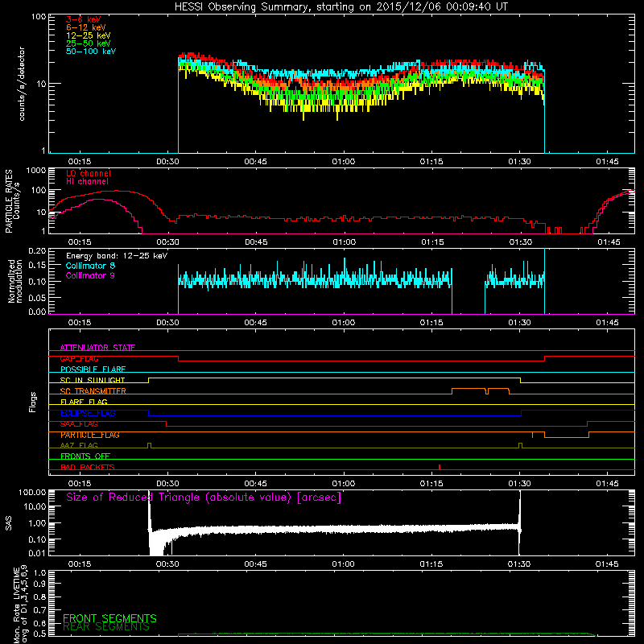Screen dimensions: 644x644
Task: Click the 01:30 tick label under modulation plot
Action: 519,323
